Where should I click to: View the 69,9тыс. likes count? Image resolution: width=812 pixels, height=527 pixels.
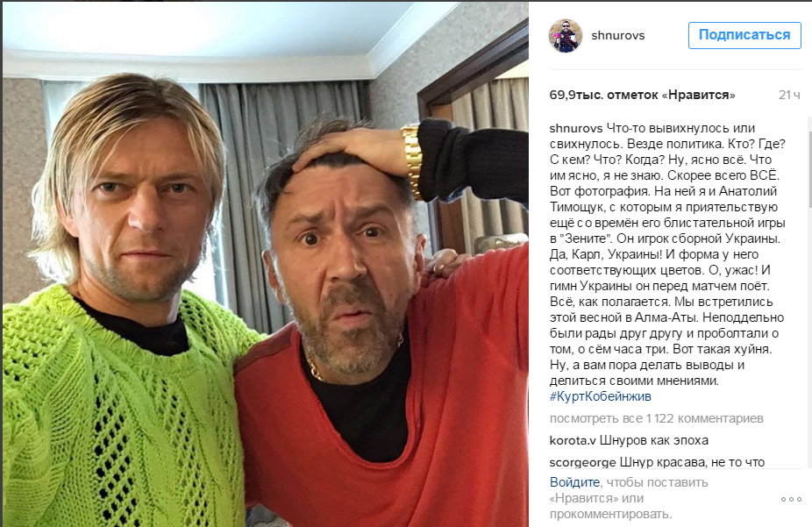[x=642, y=96]
